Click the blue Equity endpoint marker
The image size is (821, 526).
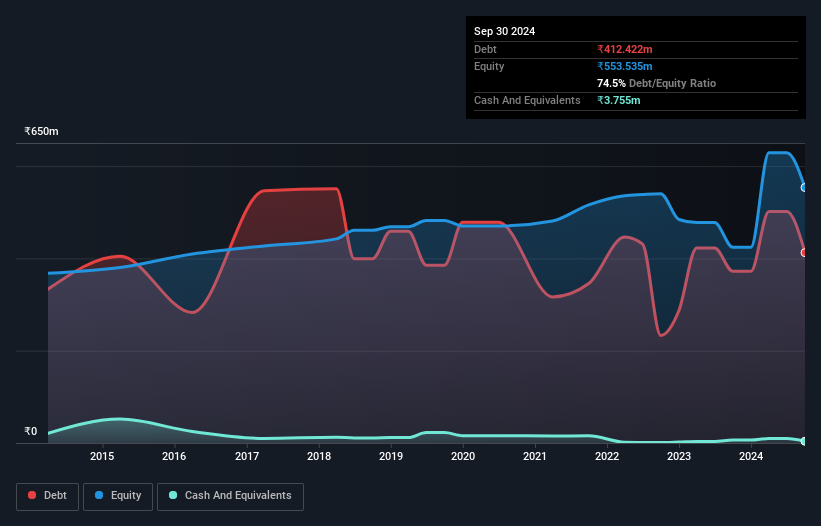pos(804,187)
